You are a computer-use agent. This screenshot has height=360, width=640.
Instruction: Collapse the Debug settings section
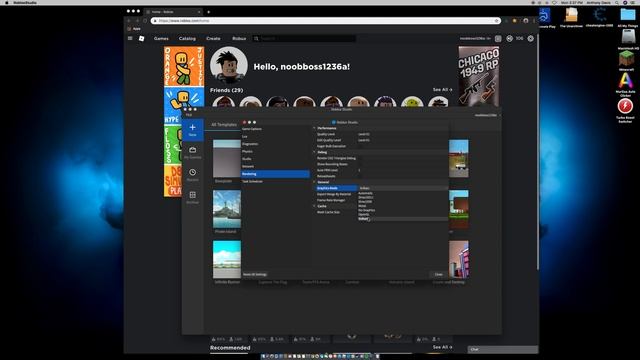[314, 152]
